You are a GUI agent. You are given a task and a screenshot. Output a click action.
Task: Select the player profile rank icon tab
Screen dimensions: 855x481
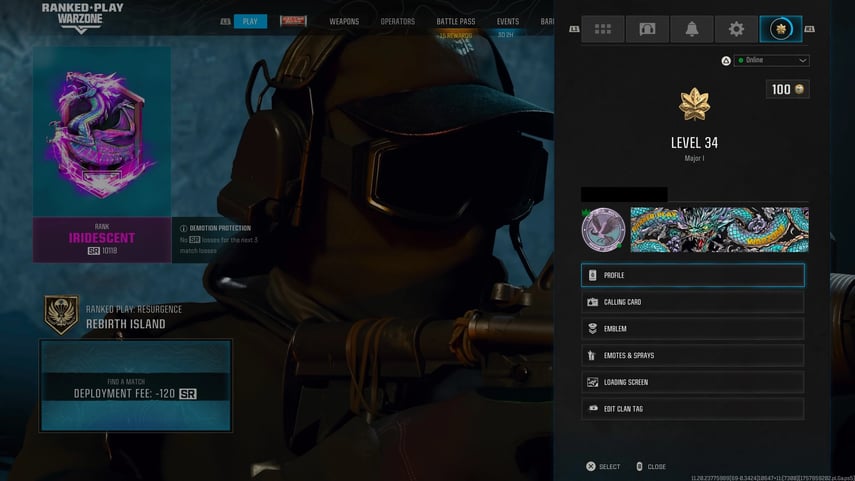[781, 29]
